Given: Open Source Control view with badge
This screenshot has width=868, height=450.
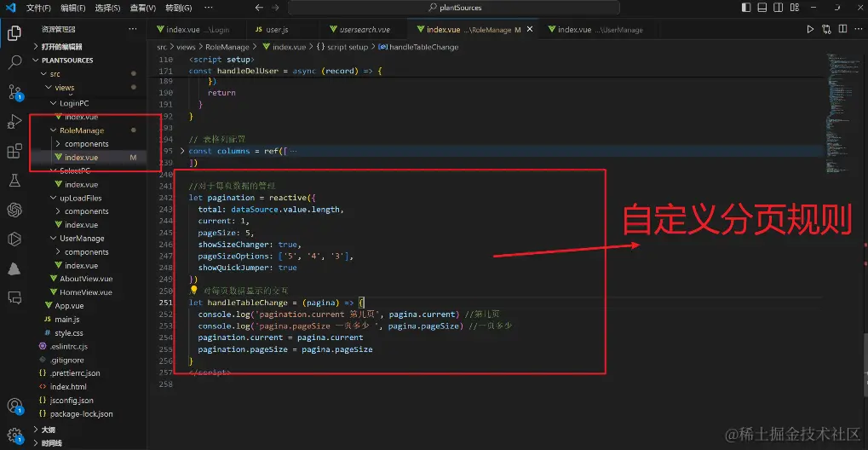Looking at the screenshot, I should tap(14, 91).
